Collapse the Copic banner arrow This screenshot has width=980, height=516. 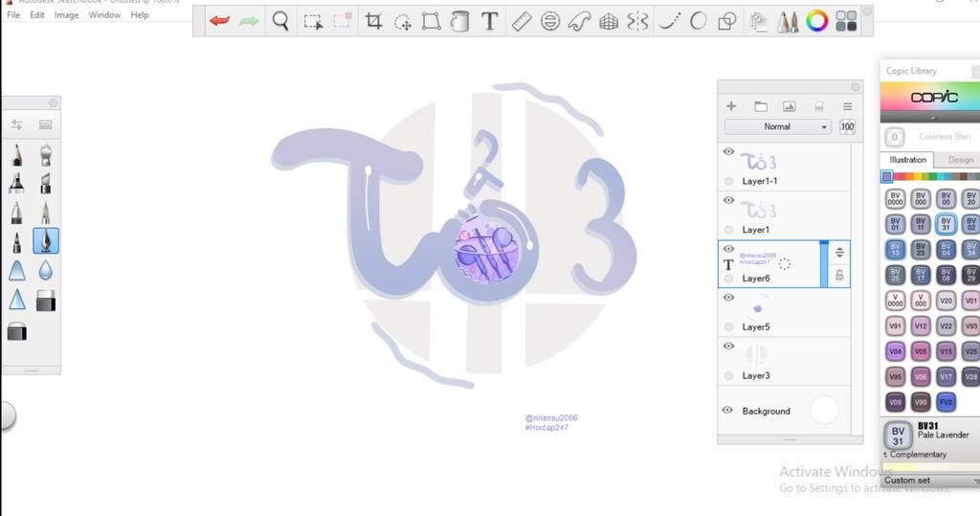(932, 118)
